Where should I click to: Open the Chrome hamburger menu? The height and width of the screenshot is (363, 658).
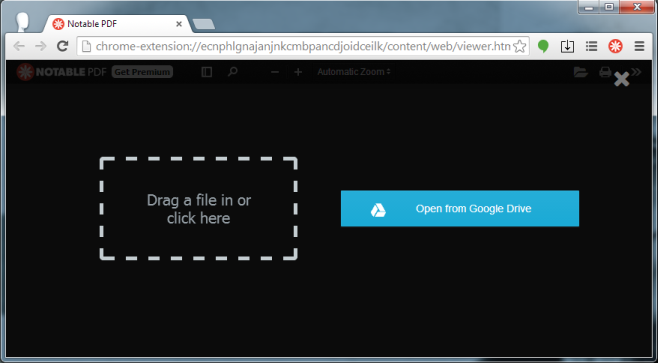tap(639, 46)
